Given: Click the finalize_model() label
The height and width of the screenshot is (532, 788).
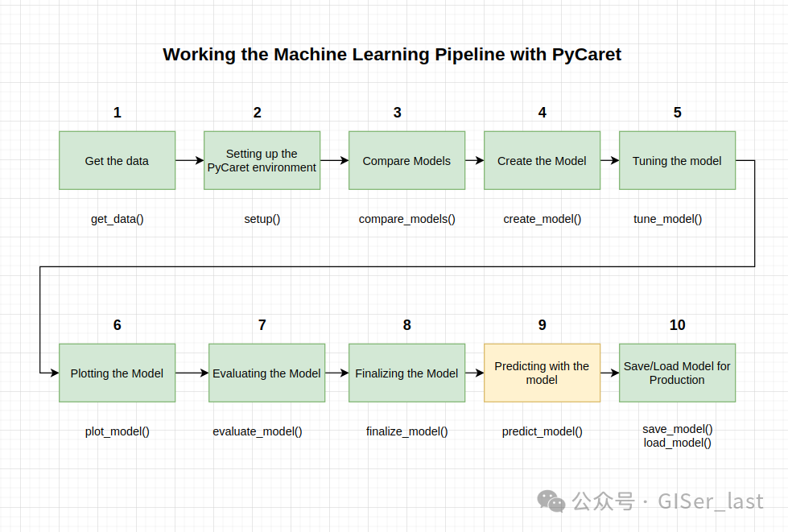Looking at the screenshot, I should point(406,431).
